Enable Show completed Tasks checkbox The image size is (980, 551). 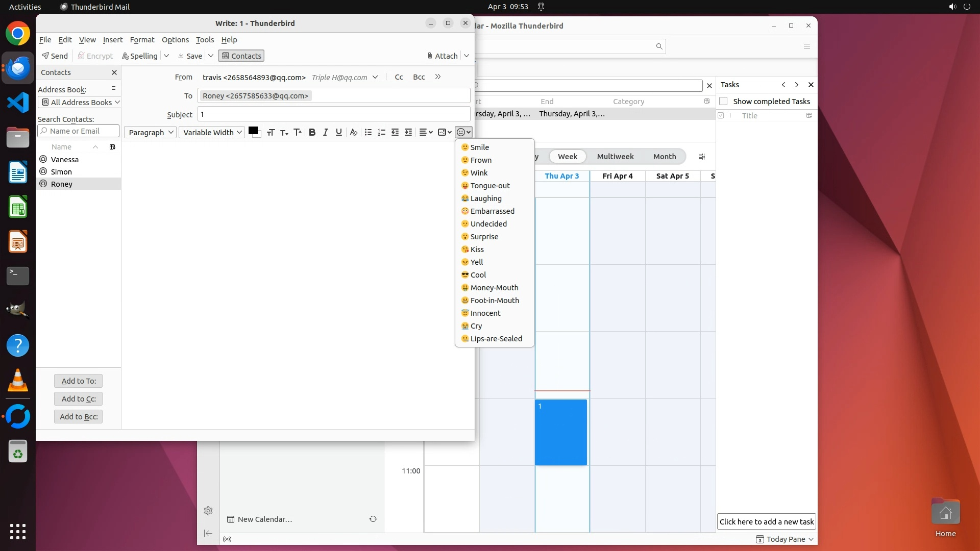coord(723,101)
